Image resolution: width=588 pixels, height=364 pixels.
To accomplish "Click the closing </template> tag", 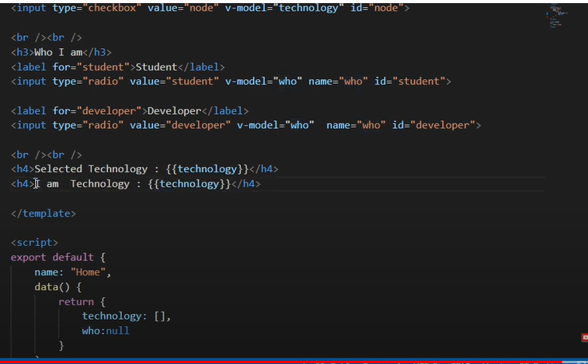I will point(43,213).
